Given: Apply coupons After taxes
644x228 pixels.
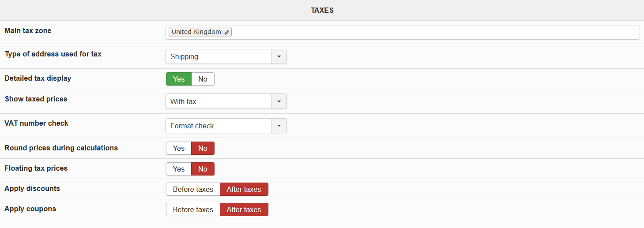Looking at the screenshot, I should click(x=244, y=209).
